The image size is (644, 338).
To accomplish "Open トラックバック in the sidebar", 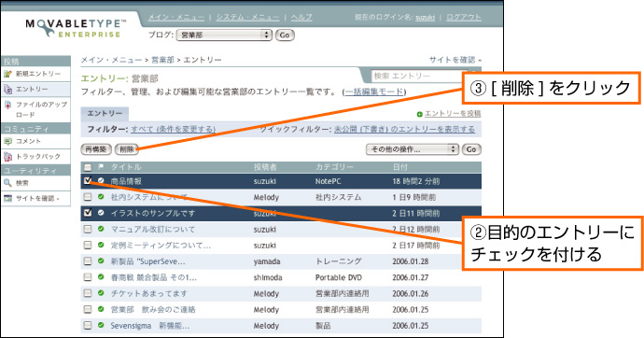I will (x=38, y=157).
